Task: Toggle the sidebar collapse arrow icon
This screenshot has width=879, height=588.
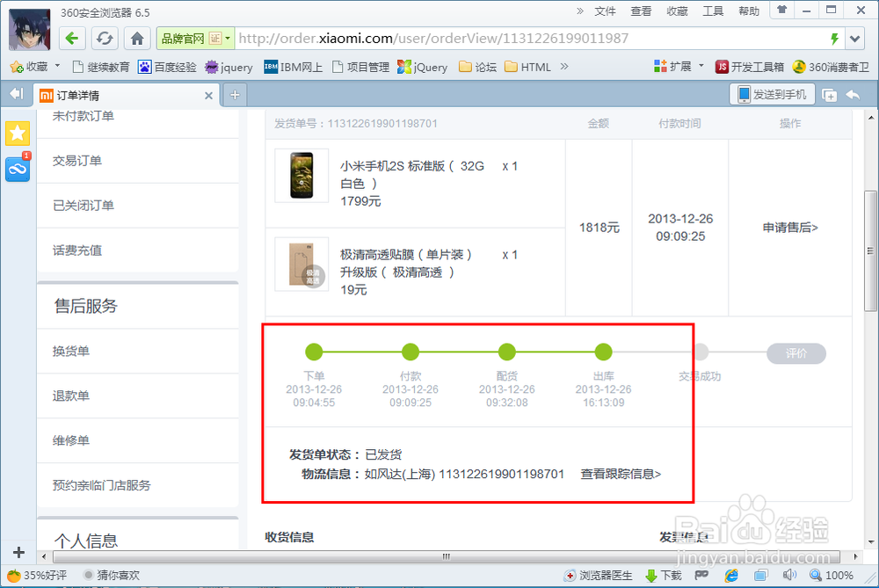Action: click(17, 94)
